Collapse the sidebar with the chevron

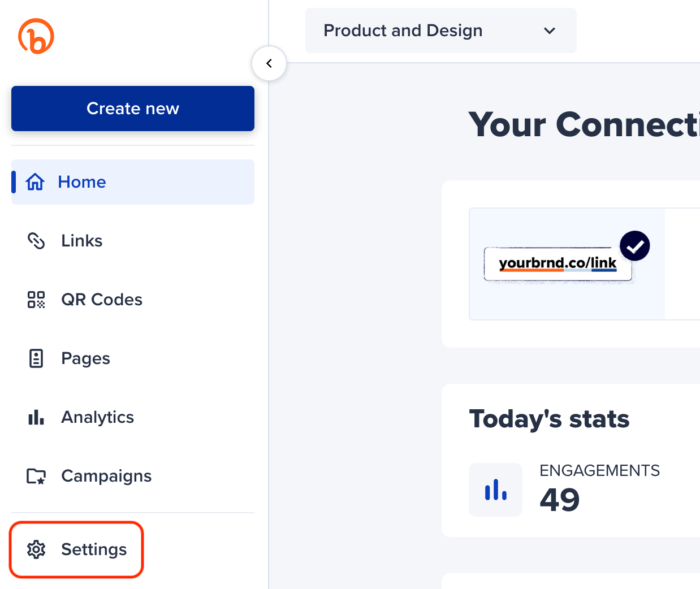pyautogui.click(x=269, y=63)
